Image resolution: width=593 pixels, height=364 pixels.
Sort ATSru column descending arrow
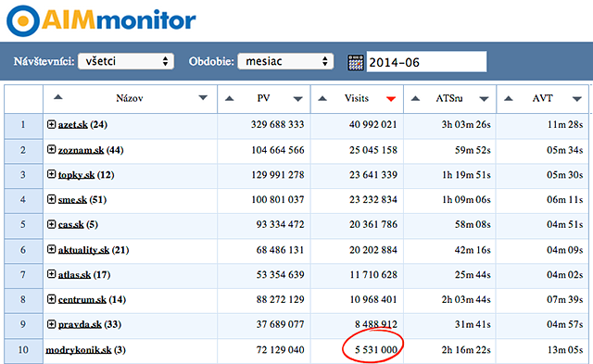pyautogui.click(x=484, y=99)
